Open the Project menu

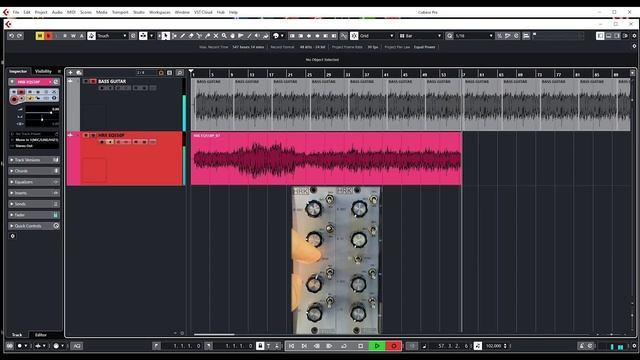click(41, 12)
